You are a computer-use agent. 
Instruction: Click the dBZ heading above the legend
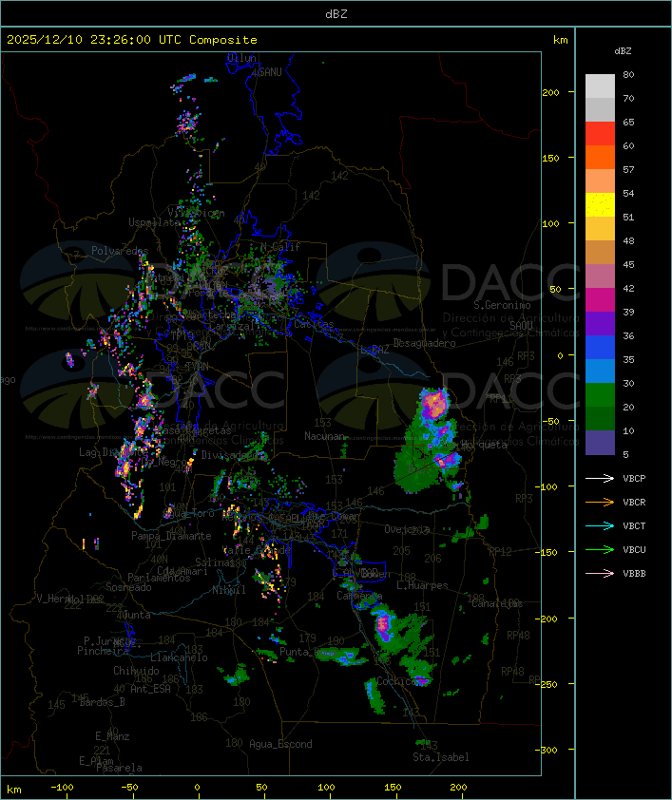point(623,51)
